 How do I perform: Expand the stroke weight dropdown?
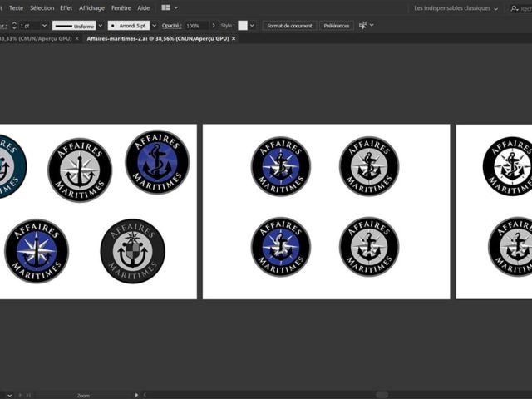43,26
